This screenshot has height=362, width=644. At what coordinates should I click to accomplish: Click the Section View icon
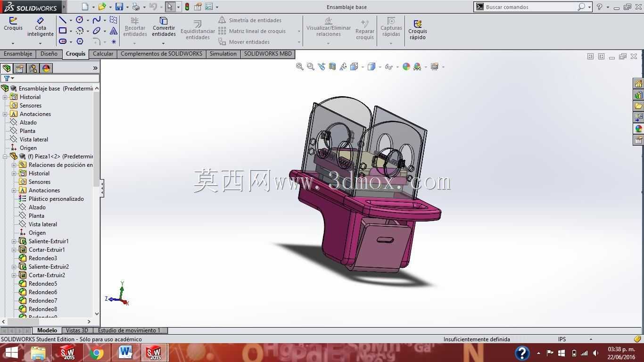click(x=332, y=66)
